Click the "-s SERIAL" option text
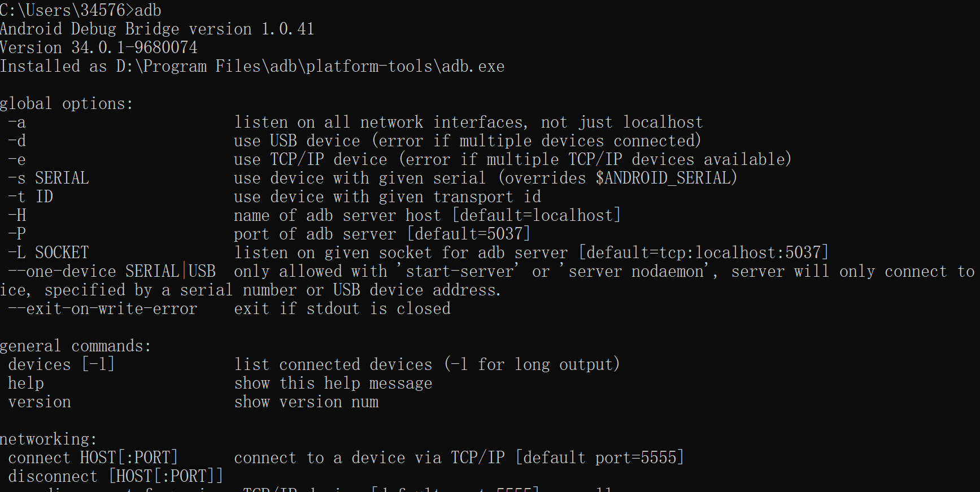This screenshot has width=980, height=492. pos(49,178)
